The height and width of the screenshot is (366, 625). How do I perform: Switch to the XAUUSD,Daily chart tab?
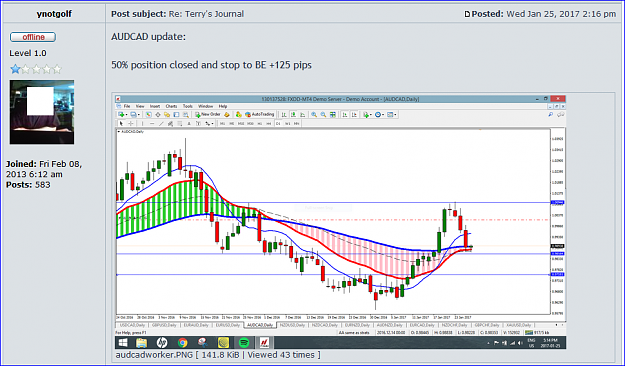point(519,325)
